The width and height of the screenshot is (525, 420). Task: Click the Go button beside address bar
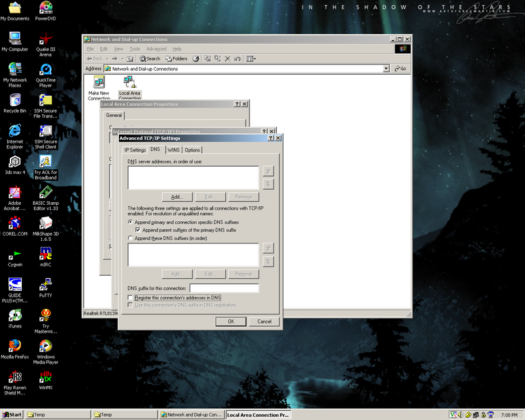pyautogui.click(x=400, y=69)
